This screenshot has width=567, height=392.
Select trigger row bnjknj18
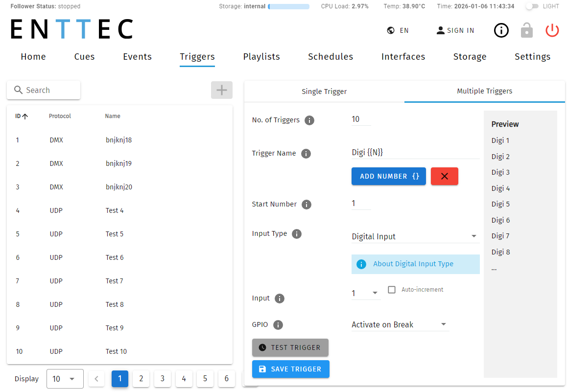coord(119,140)
